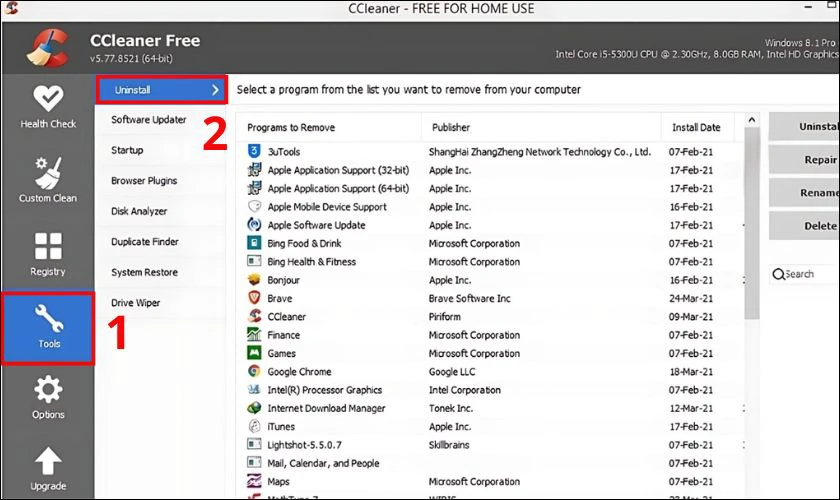Click the 24-Mar-21 install date cell
Image resolution: width=840 pixels, height=500 pixels.
pos(691,298)
